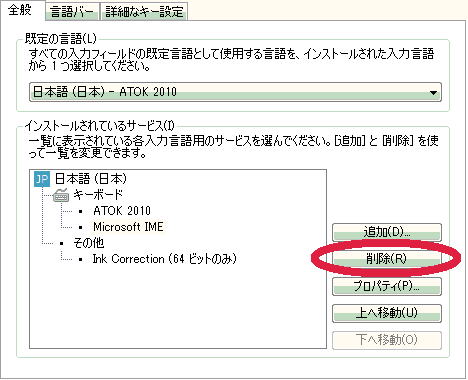Switch to the 言語バー tab

[72, 12]
